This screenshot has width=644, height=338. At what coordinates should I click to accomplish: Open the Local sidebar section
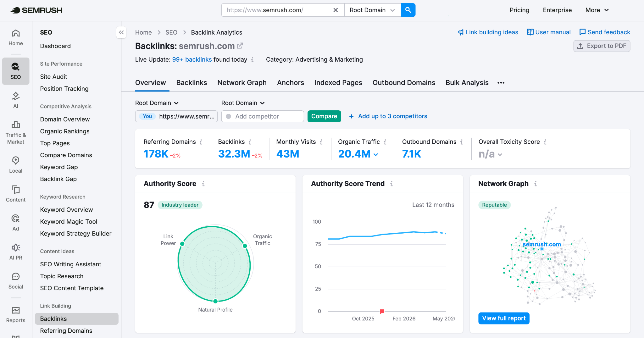click(16, 165)
